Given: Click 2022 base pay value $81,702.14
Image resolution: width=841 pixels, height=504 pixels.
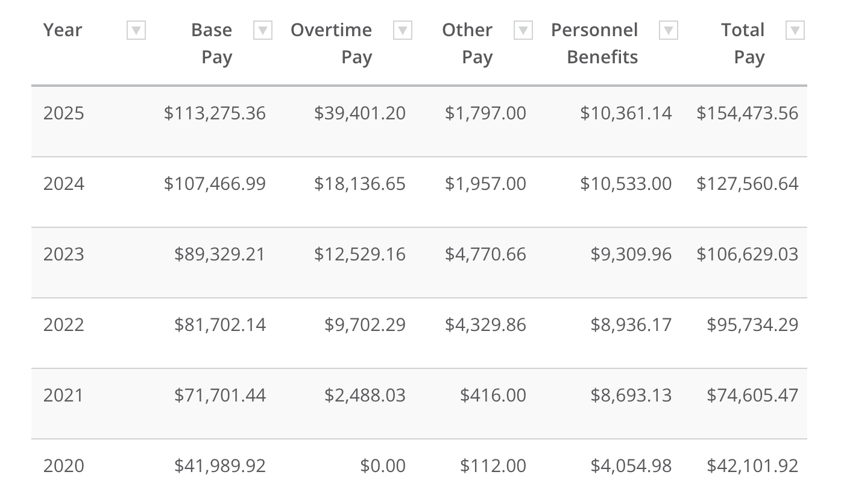Looking at the screenshot, I should tap(220, 325).
